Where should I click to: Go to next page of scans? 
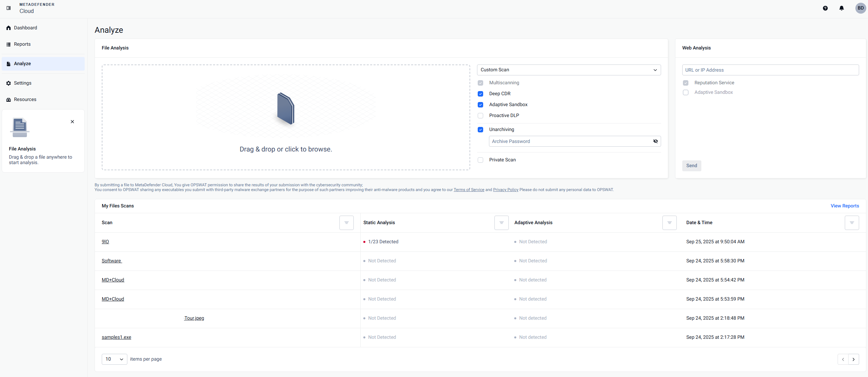click(x=853, y=359)
